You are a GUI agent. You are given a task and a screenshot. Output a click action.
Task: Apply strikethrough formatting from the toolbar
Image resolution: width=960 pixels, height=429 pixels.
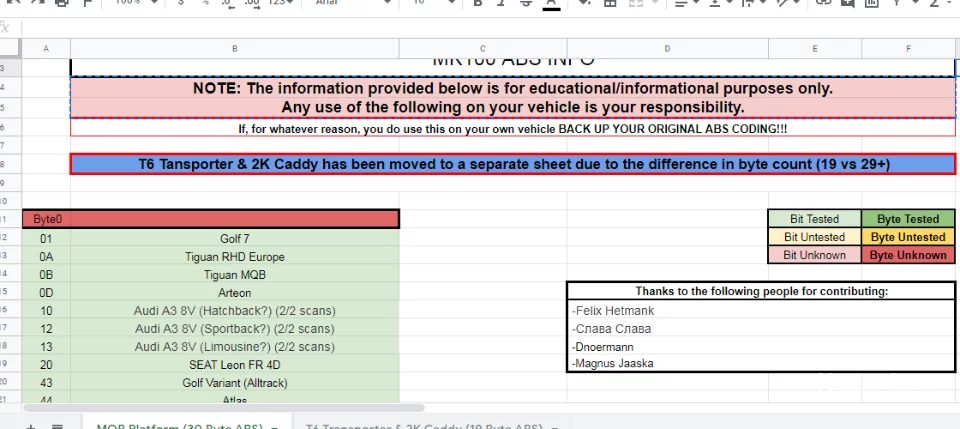[526, 3]
